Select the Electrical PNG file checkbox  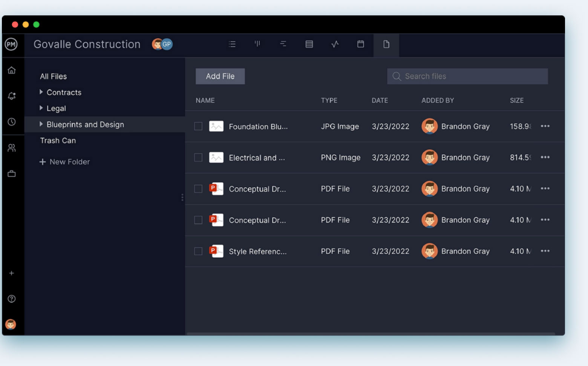pyautogui.click(x=198, y=157)
